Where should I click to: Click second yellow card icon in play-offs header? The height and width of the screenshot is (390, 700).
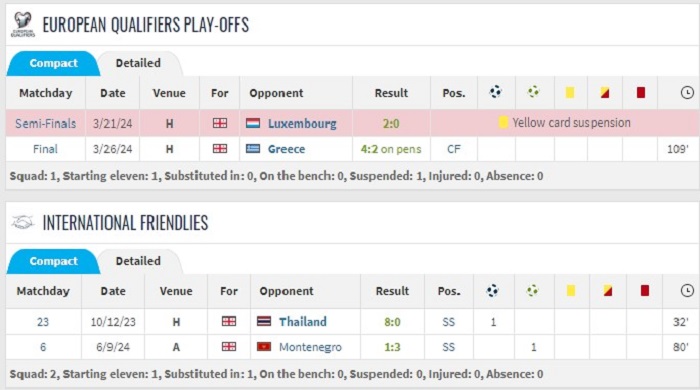(605, 92)
